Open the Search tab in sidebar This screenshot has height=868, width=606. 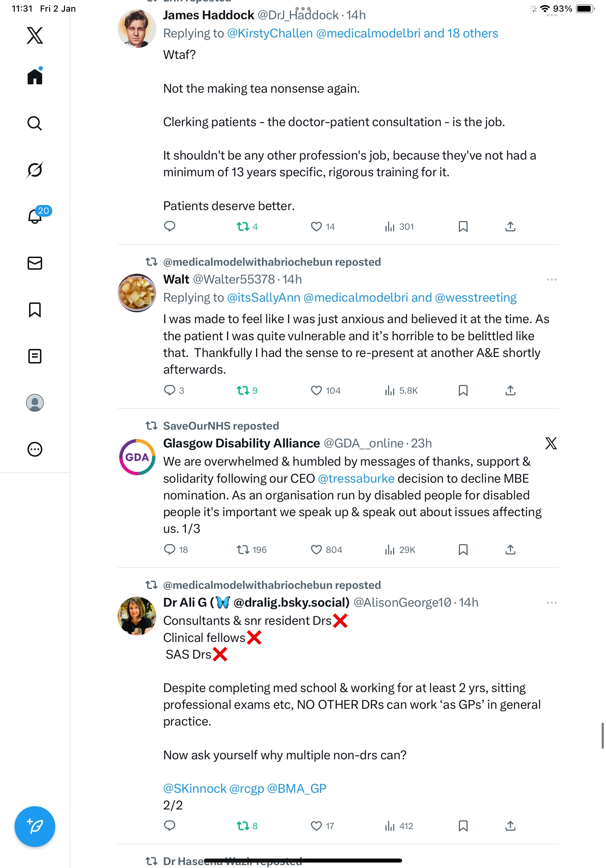pos(35,123)
